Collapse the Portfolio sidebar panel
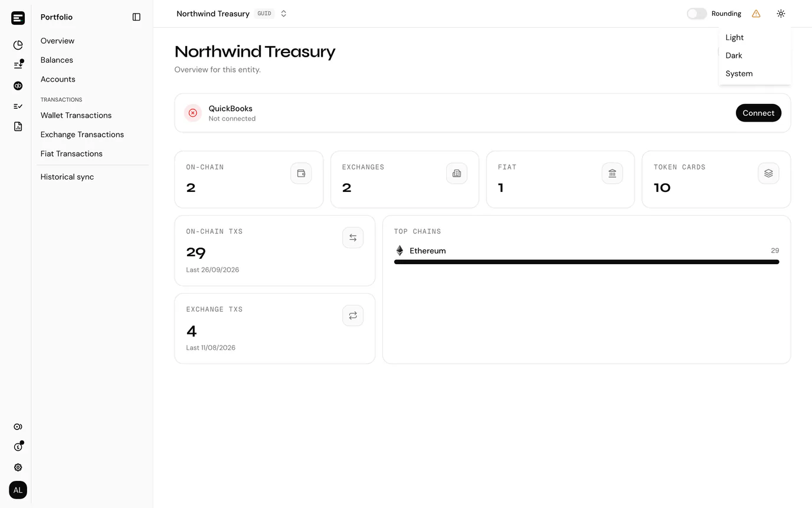The height and width of the screenshot is (508, 812). pyautogui.click(x=136, y=17)
